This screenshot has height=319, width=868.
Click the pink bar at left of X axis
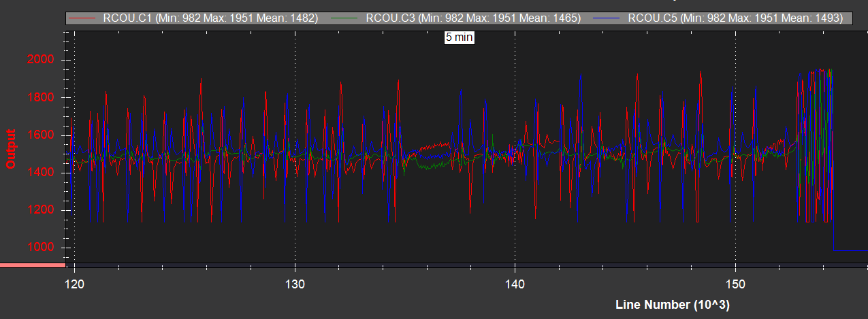click(x=32, y=265)
